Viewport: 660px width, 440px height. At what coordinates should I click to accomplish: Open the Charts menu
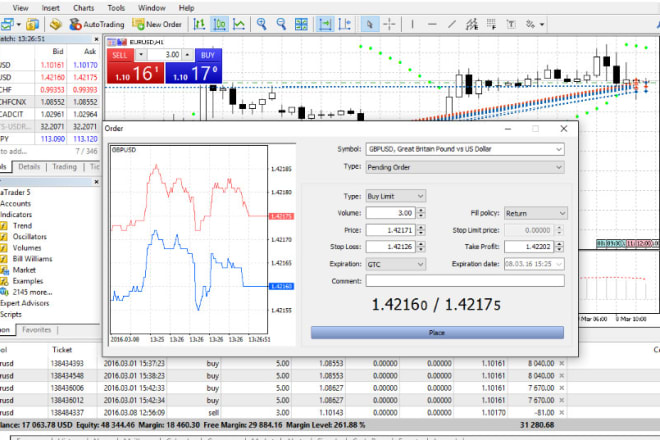84,8
